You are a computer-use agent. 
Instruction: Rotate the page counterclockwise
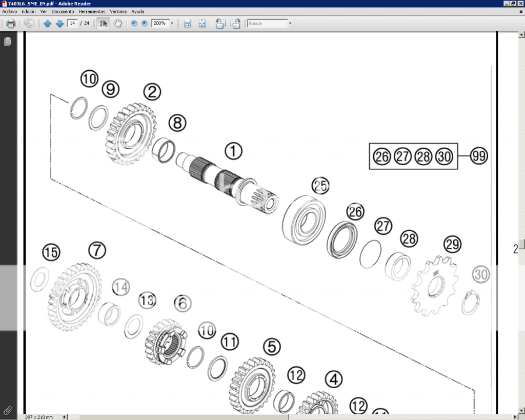(x=220, y=23)
